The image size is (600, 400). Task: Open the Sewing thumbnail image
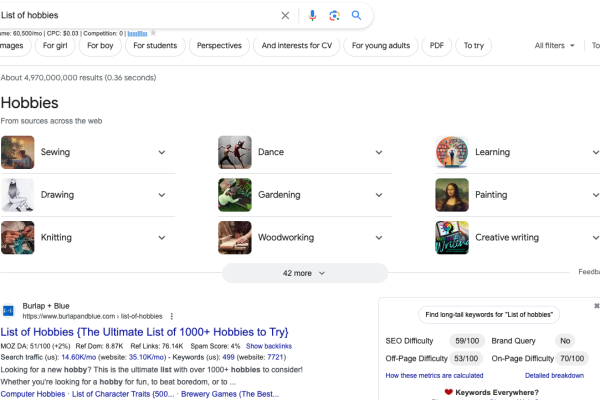tap(18, 152)
